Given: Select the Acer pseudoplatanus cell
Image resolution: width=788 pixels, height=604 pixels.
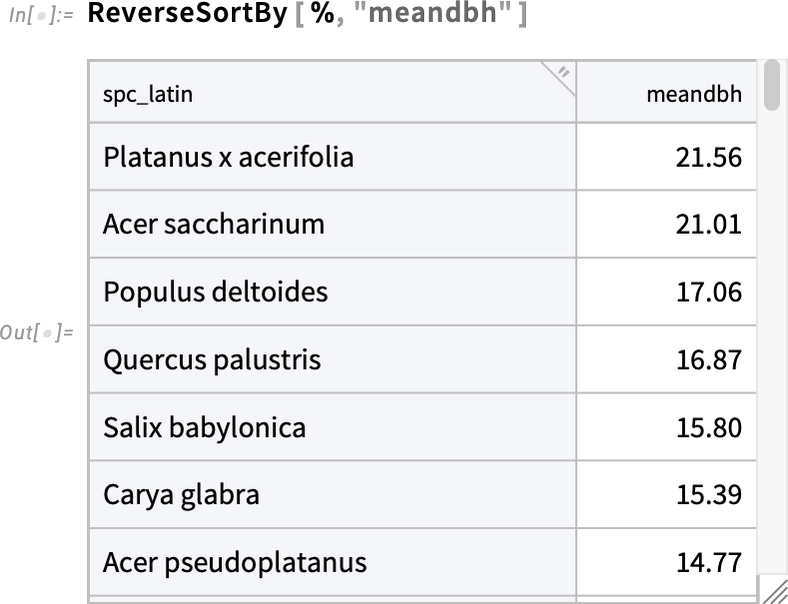Looking at the screenshot, I should (332, 562).
